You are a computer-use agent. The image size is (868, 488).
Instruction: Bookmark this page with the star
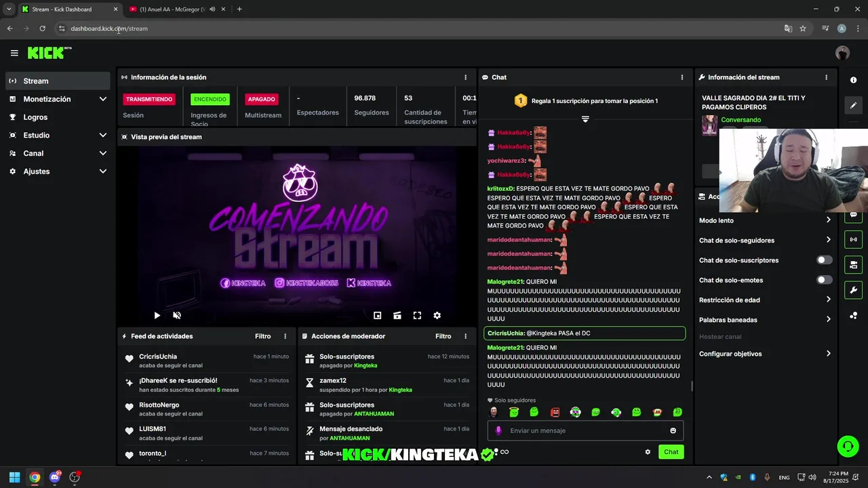click(x=803, y=28)
